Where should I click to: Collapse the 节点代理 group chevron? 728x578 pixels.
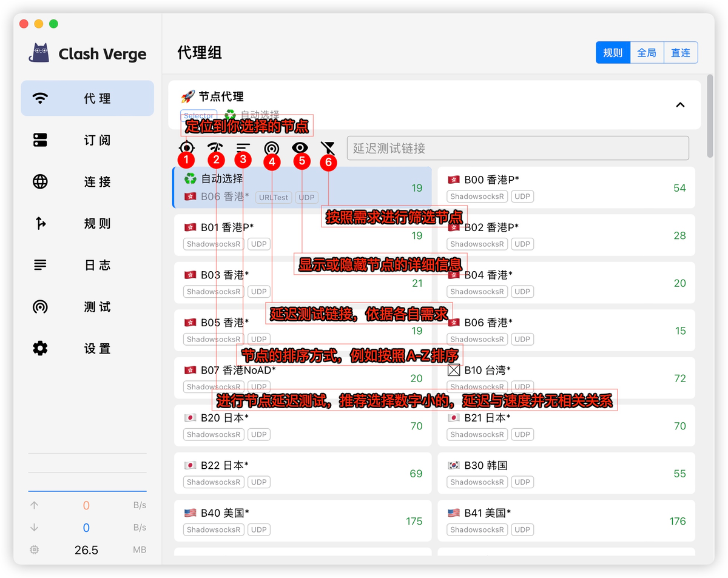pos(680,105)
